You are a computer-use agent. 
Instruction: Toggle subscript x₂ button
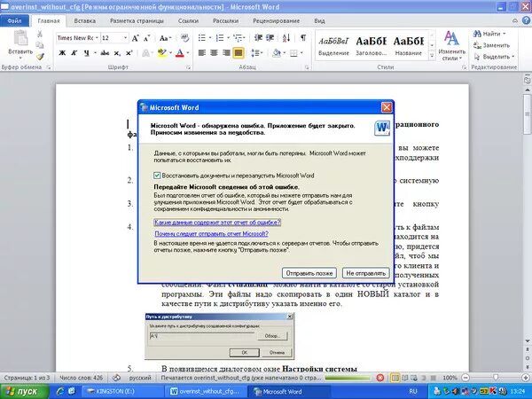(117, 53)
